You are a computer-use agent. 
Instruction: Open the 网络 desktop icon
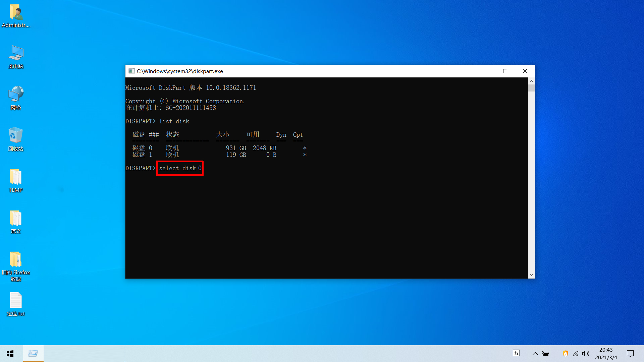(x=16, y=98)
